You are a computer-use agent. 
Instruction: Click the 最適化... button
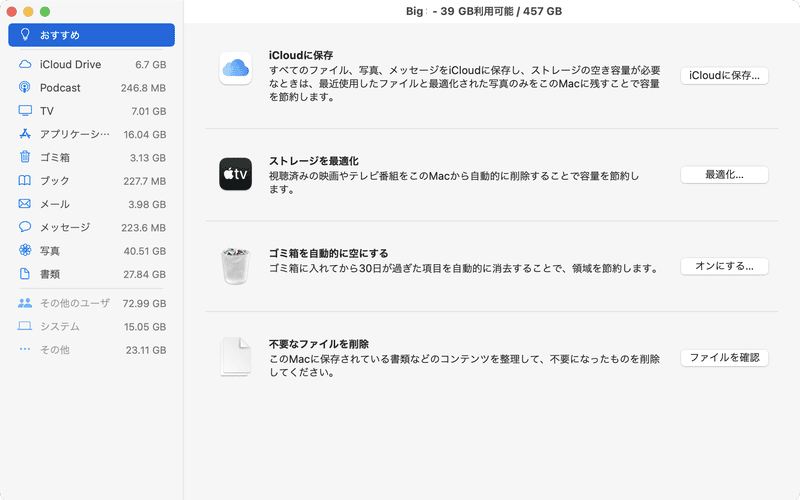click(x=724, y=174)
